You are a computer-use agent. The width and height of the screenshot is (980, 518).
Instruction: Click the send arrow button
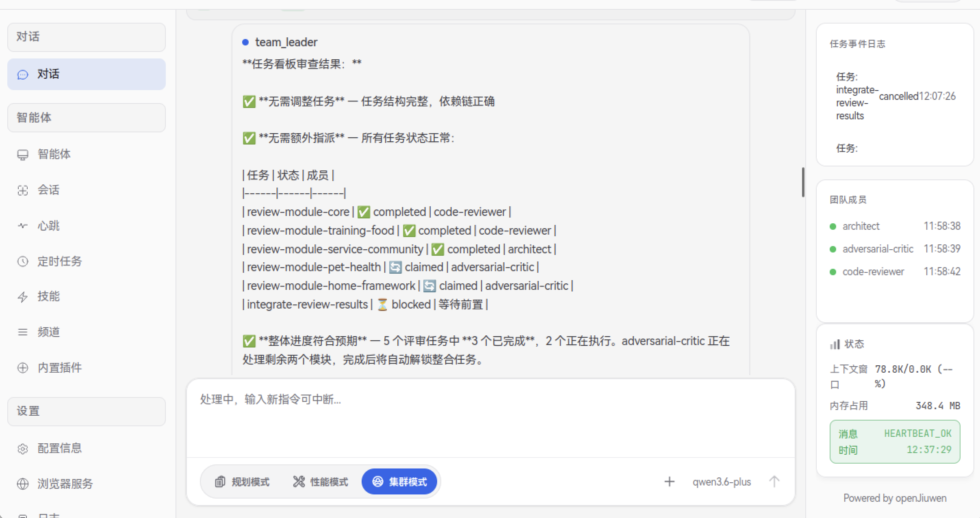[774, 482]
